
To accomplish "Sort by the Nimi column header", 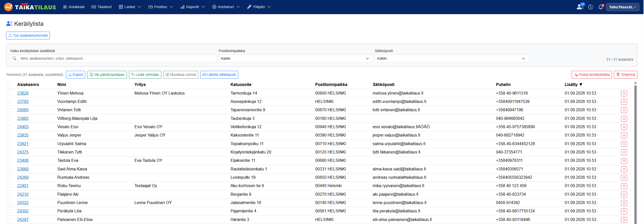I will 62,84.
